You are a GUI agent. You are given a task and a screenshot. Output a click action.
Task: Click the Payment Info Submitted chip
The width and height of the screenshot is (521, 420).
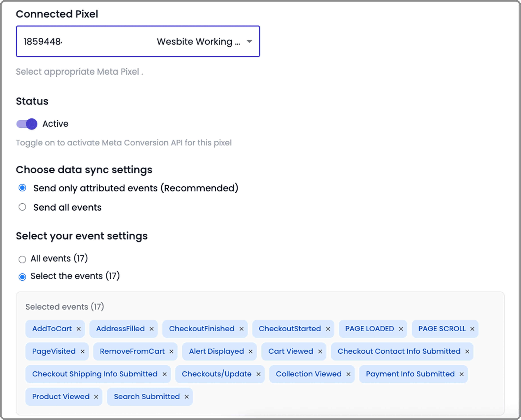pyautogui.click(x=410, y=374)
